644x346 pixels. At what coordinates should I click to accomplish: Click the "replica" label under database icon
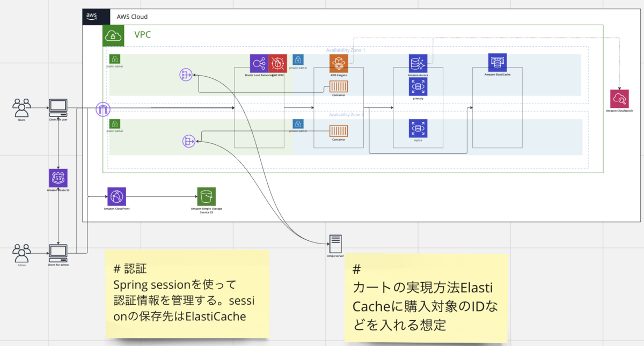(x=418, y=140)
